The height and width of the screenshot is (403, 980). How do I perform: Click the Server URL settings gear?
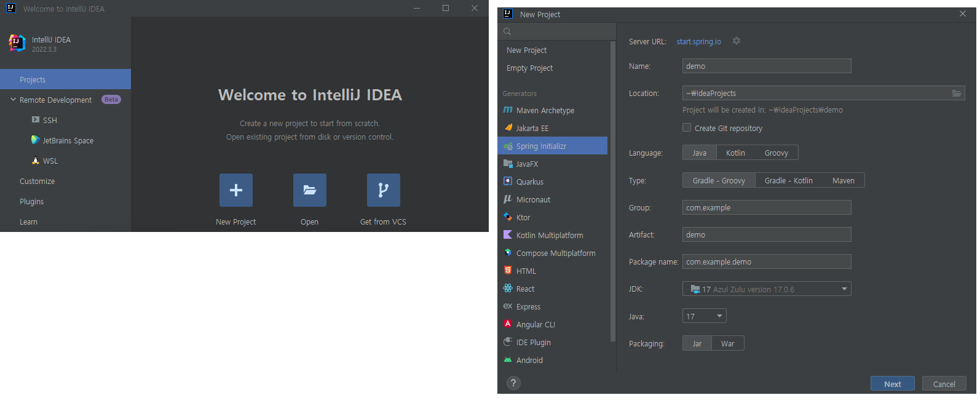[x=736, y=41]
